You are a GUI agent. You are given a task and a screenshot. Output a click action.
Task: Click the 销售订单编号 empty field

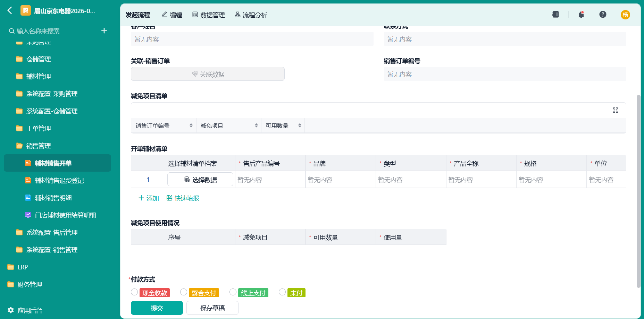[x=505, y=74]
